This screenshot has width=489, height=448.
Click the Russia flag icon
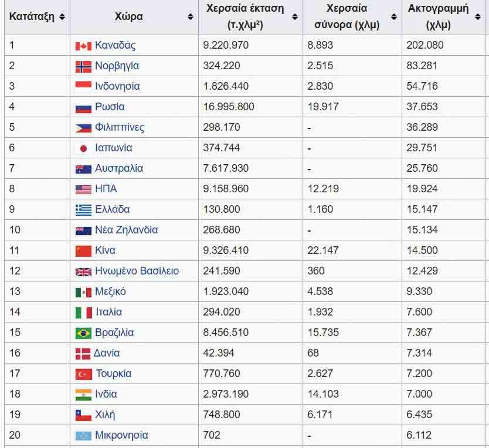[x=83, y=107]
